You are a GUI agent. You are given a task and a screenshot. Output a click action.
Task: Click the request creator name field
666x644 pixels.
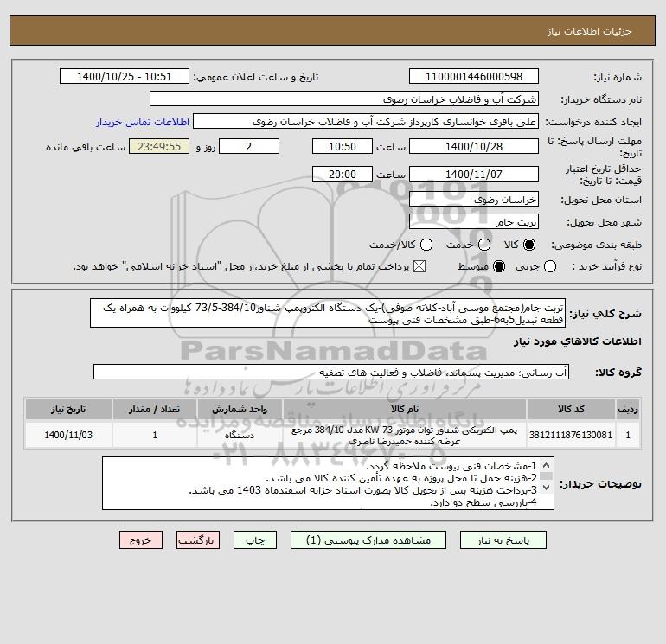(366, 122)
